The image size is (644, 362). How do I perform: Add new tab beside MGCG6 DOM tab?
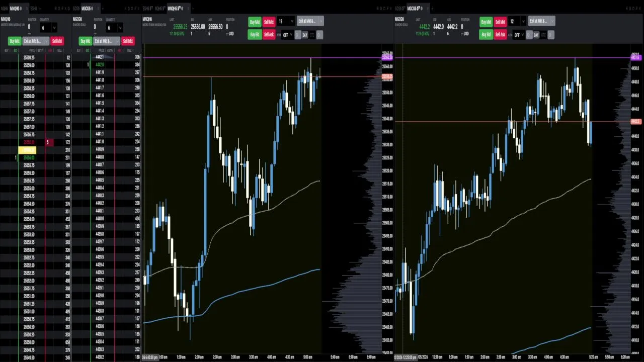104,9
